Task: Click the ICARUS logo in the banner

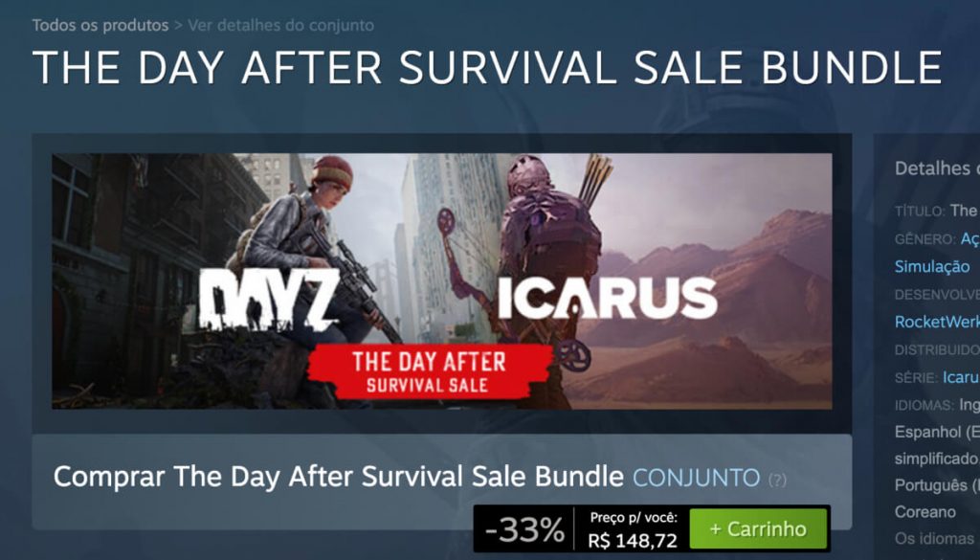Action: pyautogui.click(x=607, y=299)
